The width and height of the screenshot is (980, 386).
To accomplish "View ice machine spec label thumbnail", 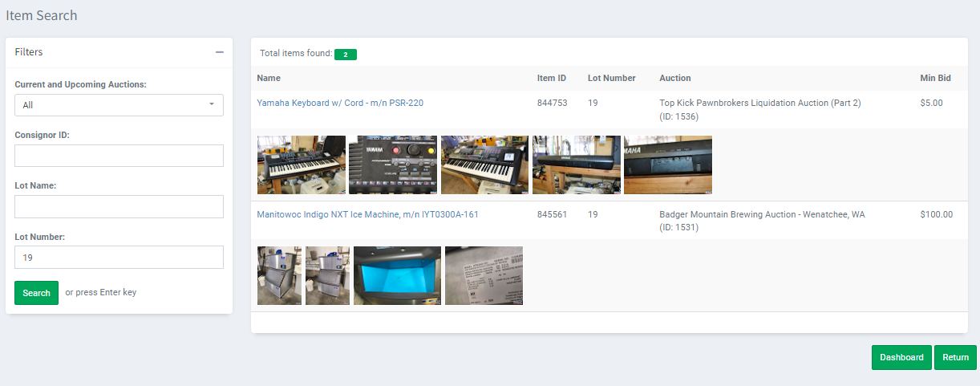I will 484,275.
